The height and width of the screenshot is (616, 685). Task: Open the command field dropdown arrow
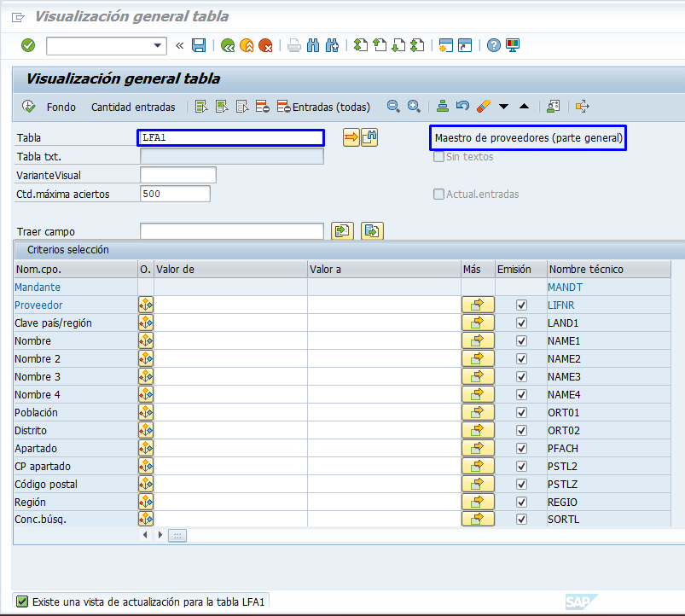(x=158, y=45)
